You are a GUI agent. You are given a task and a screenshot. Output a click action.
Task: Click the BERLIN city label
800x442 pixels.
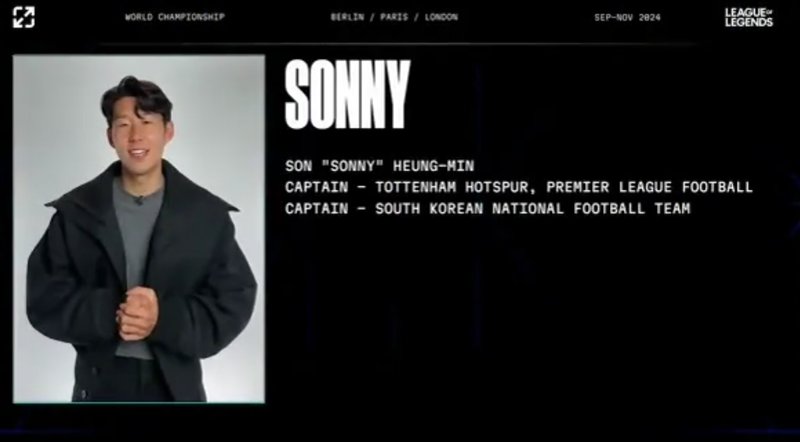(347, 17)
